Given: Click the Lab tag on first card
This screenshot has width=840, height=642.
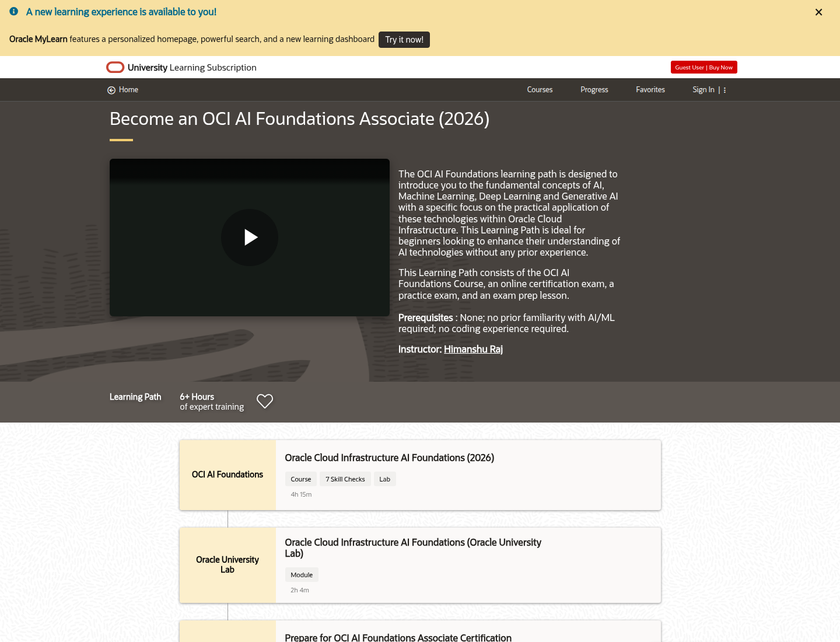Looking at the screenshot, I should tap(385, 479).
